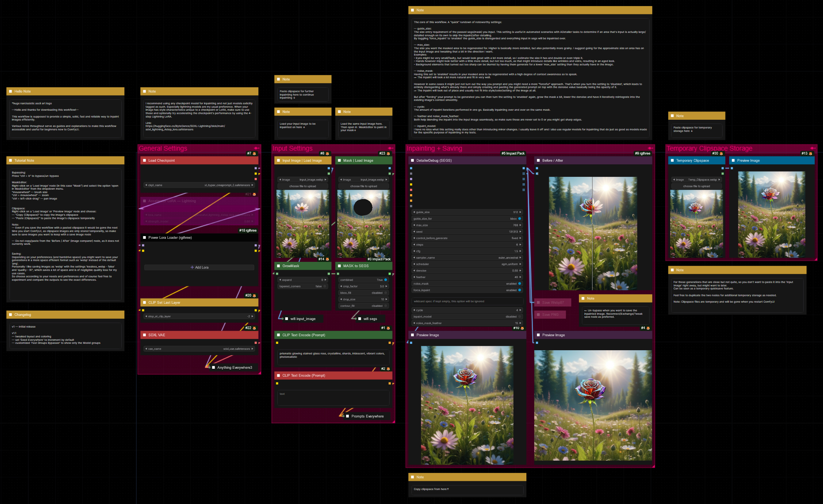
Task: Click GrowMask mask output connector
Action: pyautogui.click(x=328, y=274)
